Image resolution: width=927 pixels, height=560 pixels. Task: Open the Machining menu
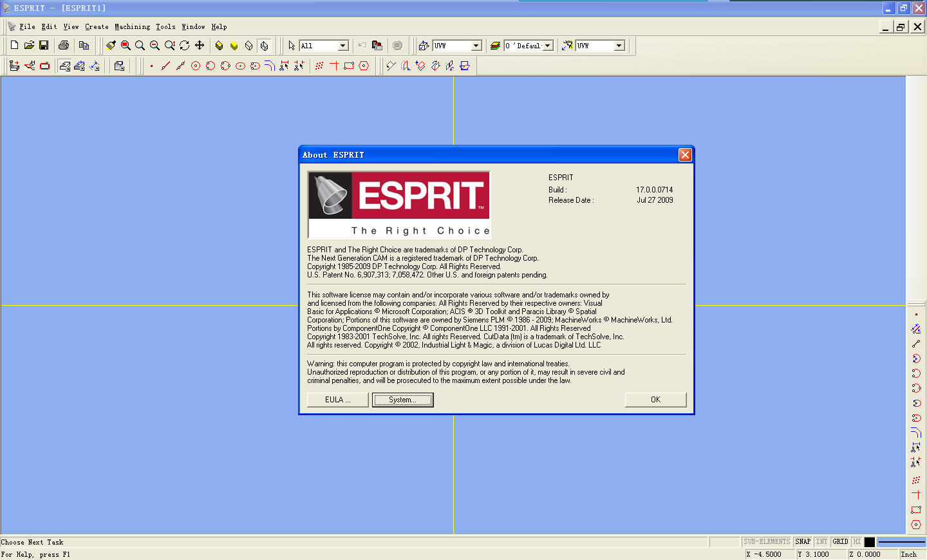coord(132,26)
